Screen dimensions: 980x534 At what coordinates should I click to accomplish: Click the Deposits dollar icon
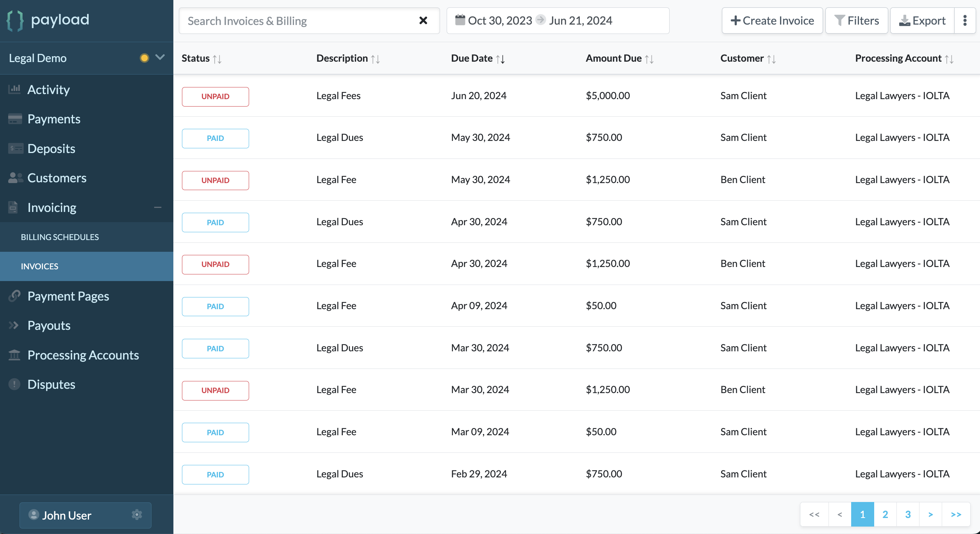tap(14, 148)
